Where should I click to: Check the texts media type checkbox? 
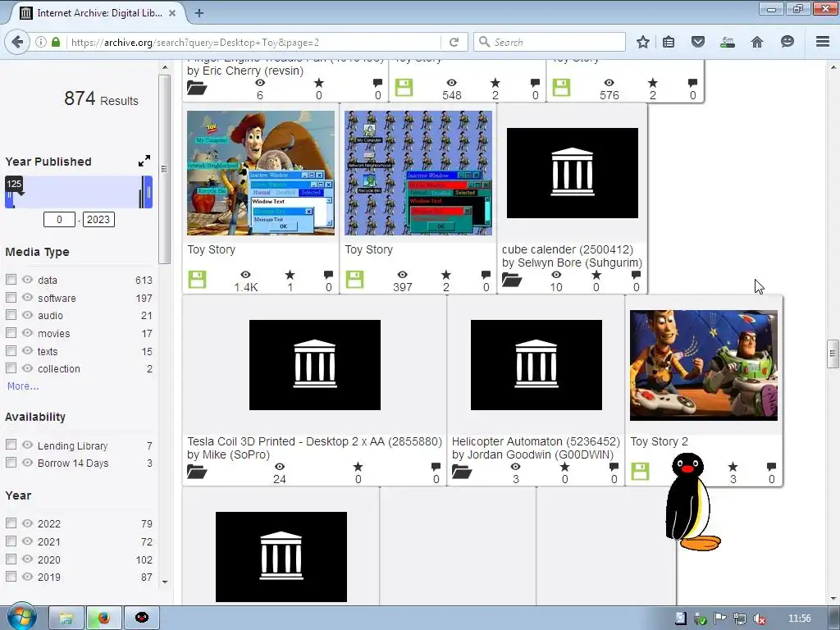pyautogui.click(x=11, y=351)
